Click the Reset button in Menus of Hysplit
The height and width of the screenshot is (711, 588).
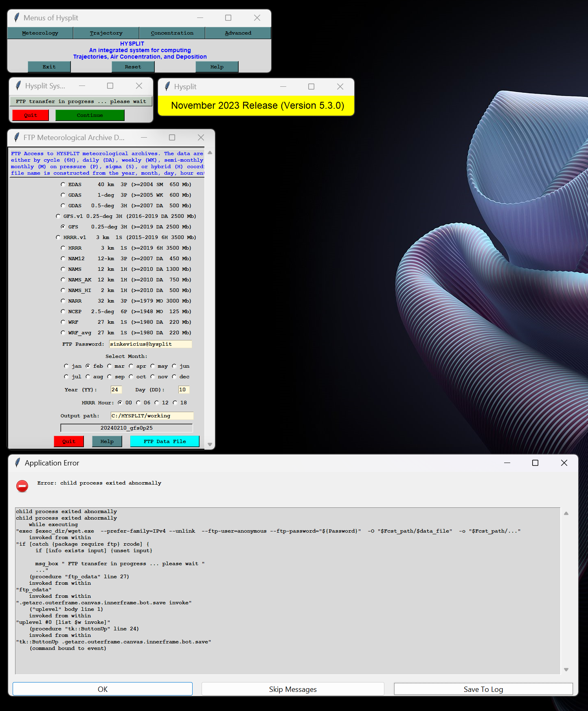coord(133,67)
